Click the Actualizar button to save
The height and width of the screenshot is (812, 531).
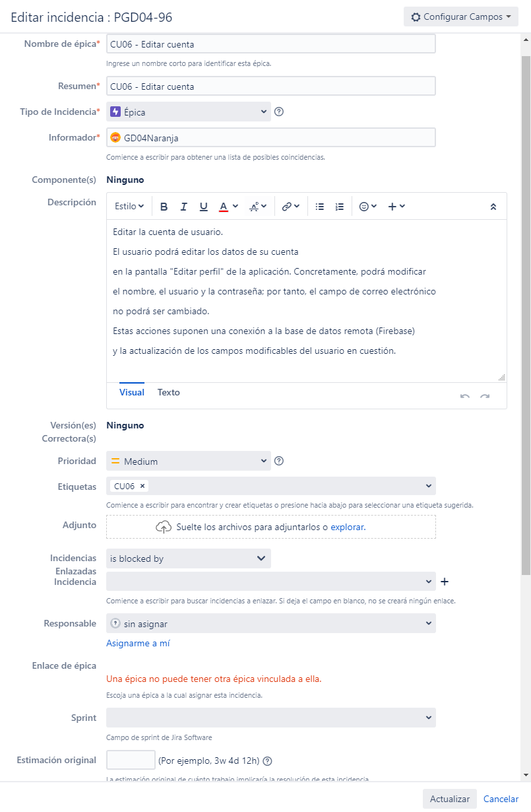[x=449, y=798]
